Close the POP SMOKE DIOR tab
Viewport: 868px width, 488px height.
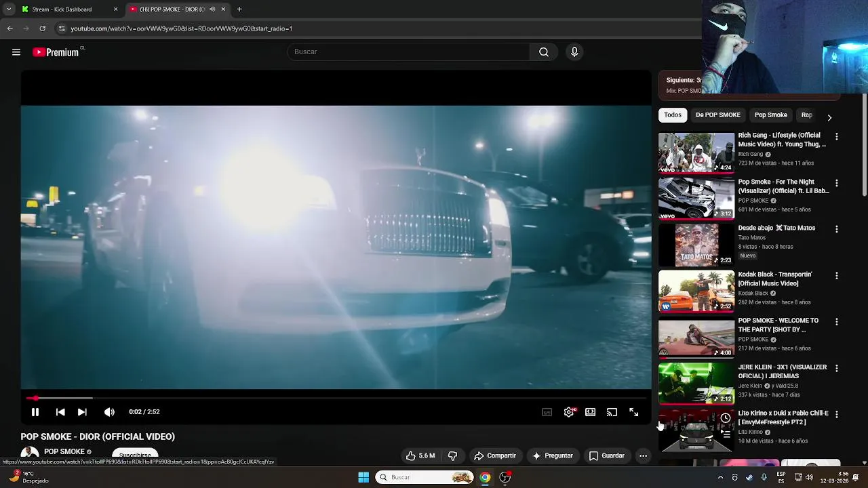[x=223, y=9]
